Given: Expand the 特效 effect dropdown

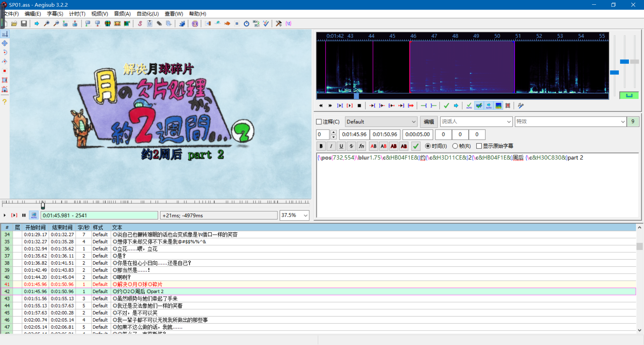Looking at the screenshot, I should [623, 122].
